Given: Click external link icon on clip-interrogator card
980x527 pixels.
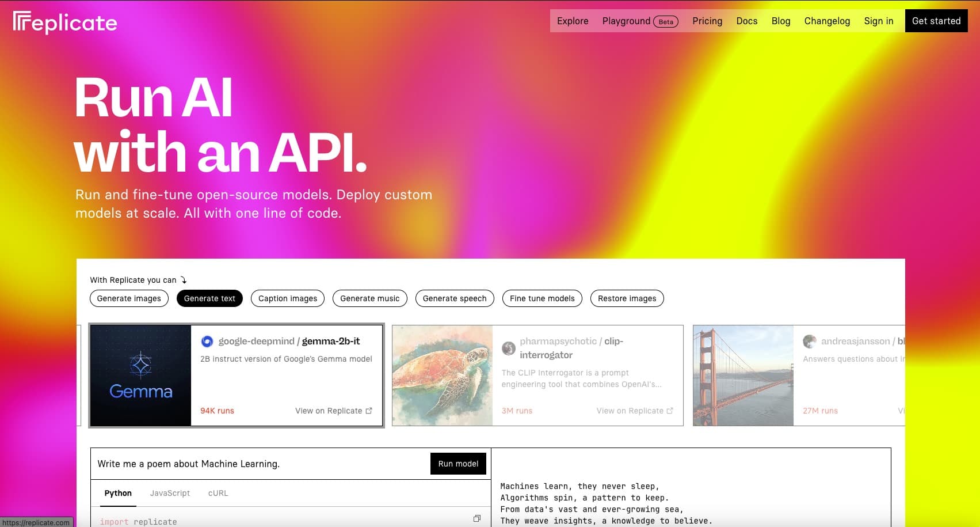Looking at the screenshot, I should pos(670,411).
